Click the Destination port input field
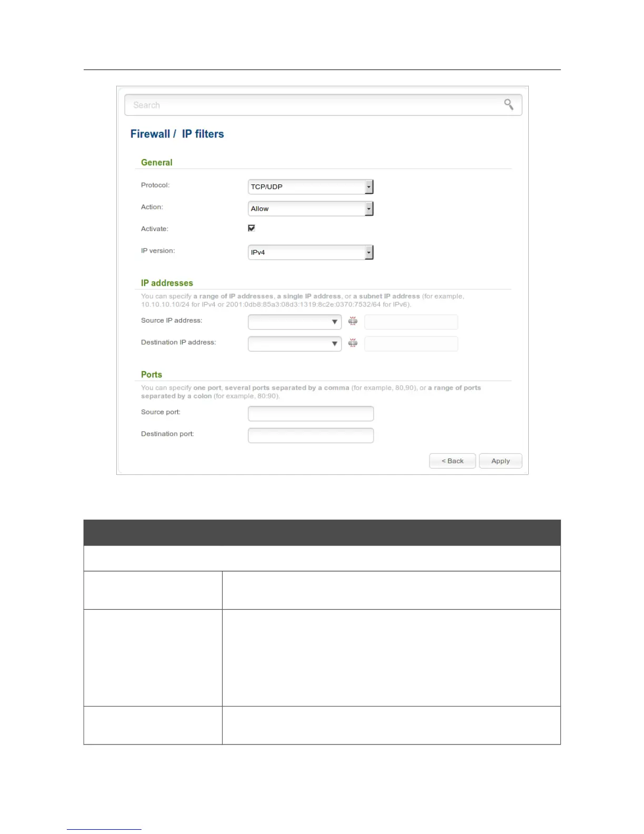 310,435
